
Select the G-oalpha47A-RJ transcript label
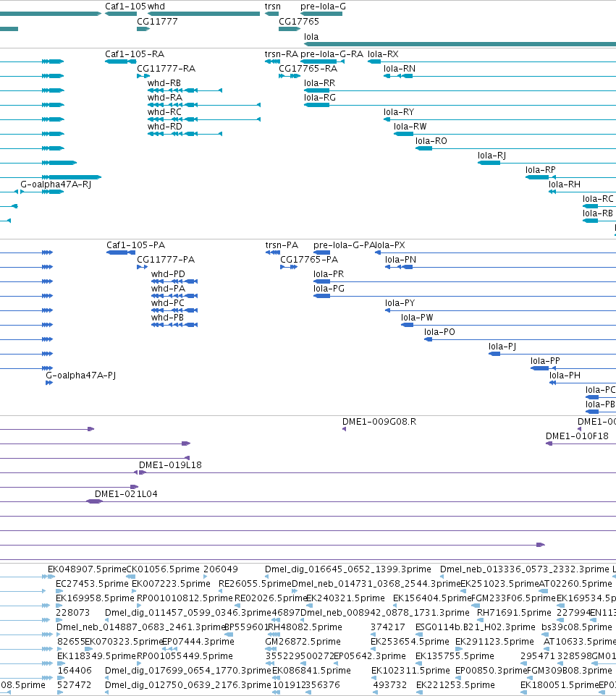(x=56, y=184)
